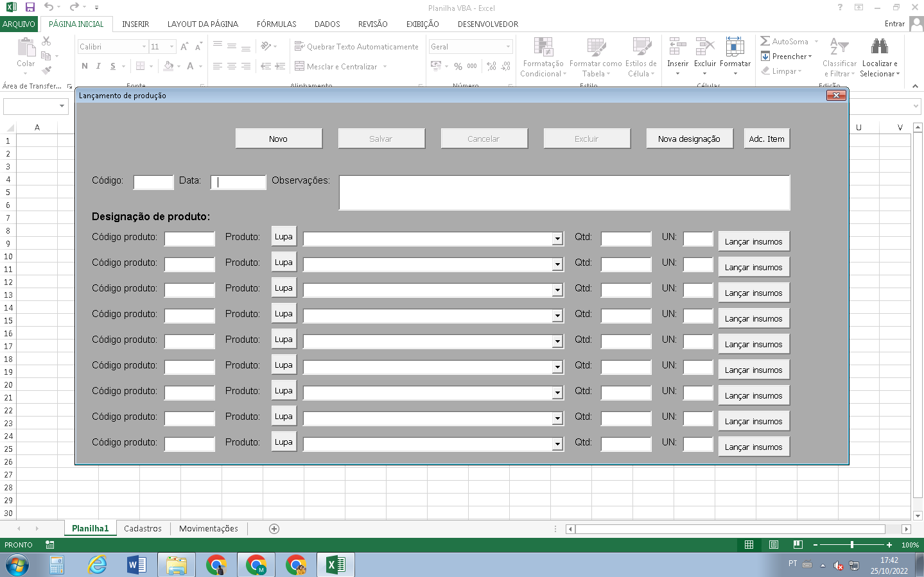Viewport: 924px width, 577px height.
Task: Open Internet Explorer from the taskbar
Action: click(x=97, y=565)
